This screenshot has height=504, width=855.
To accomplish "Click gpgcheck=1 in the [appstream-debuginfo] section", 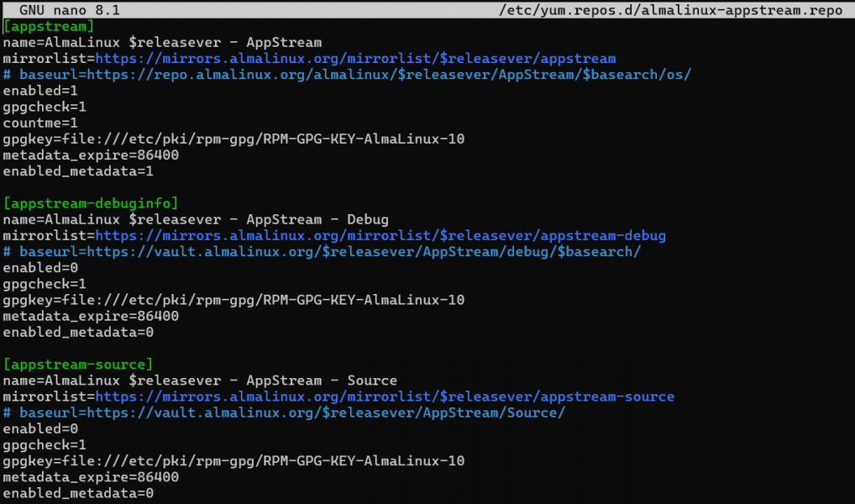I will [45, 284].
